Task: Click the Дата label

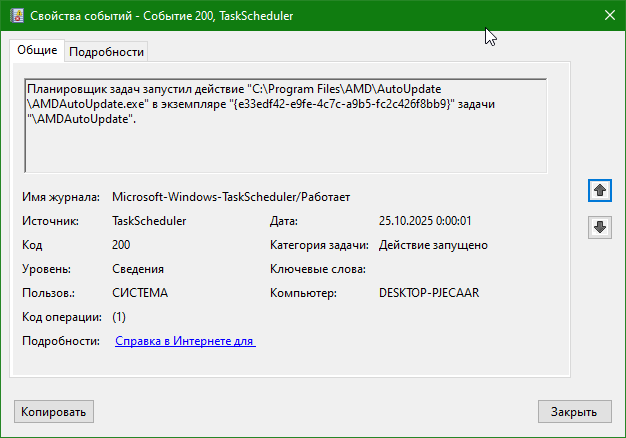Action: point(284,221)
